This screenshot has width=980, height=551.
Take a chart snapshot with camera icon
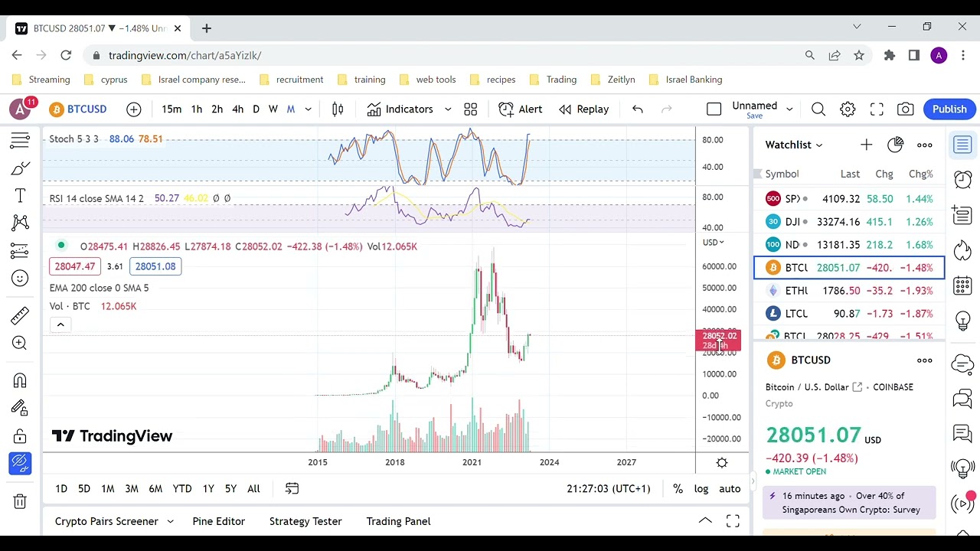(x=906, y=109)
